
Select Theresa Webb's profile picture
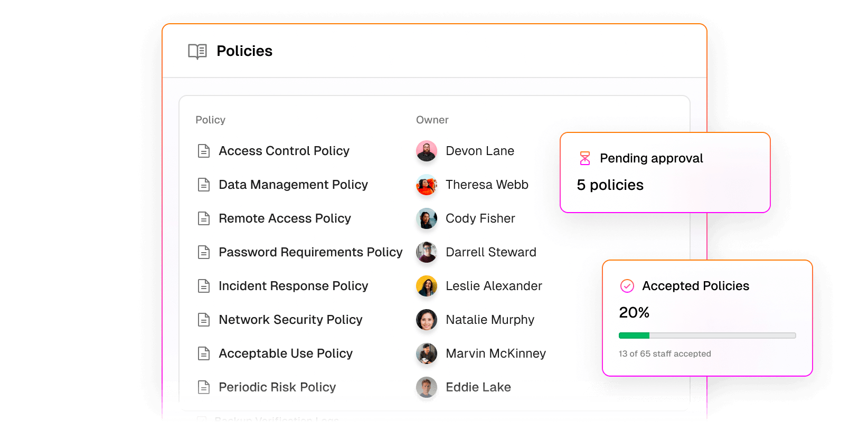coord(427,185)
